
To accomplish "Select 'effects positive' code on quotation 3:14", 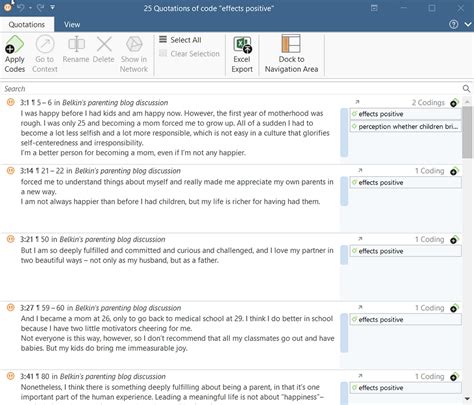I will click(x=406, y=182).
